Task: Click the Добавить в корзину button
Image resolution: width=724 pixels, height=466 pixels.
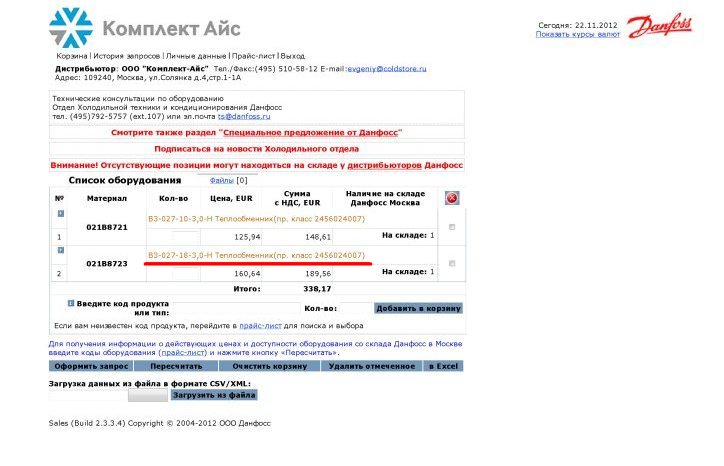Action: pos(418,308)
